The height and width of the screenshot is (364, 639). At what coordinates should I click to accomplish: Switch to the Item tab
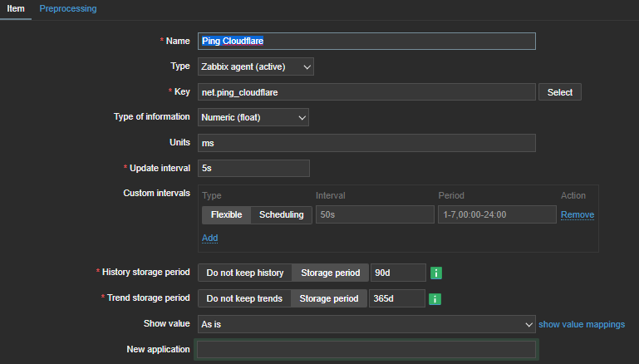[16, 8]
